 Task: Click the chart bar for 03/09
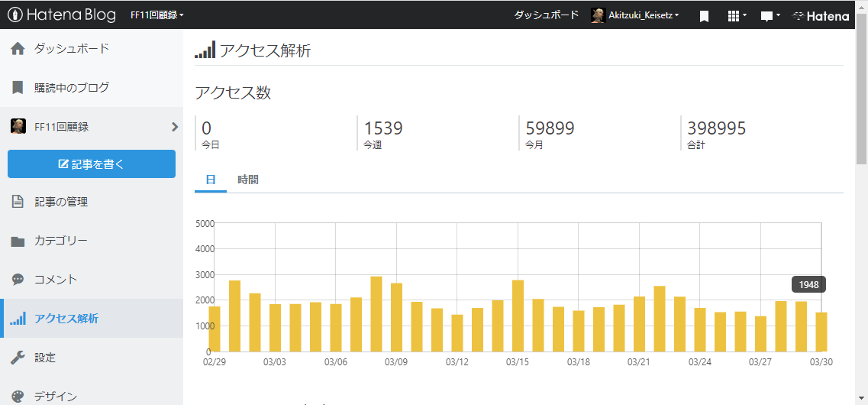[396, 317]
